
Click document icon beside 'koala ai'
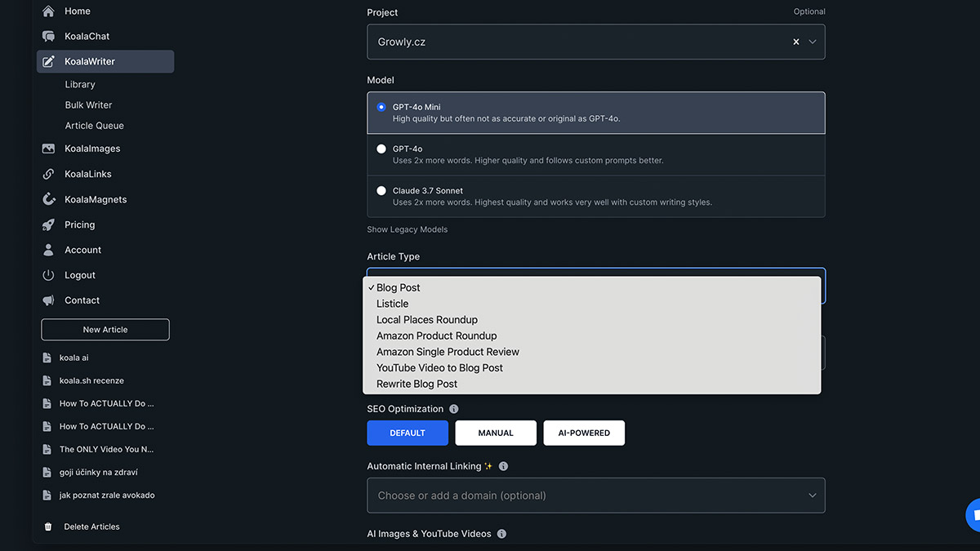(x=47, y=358)
